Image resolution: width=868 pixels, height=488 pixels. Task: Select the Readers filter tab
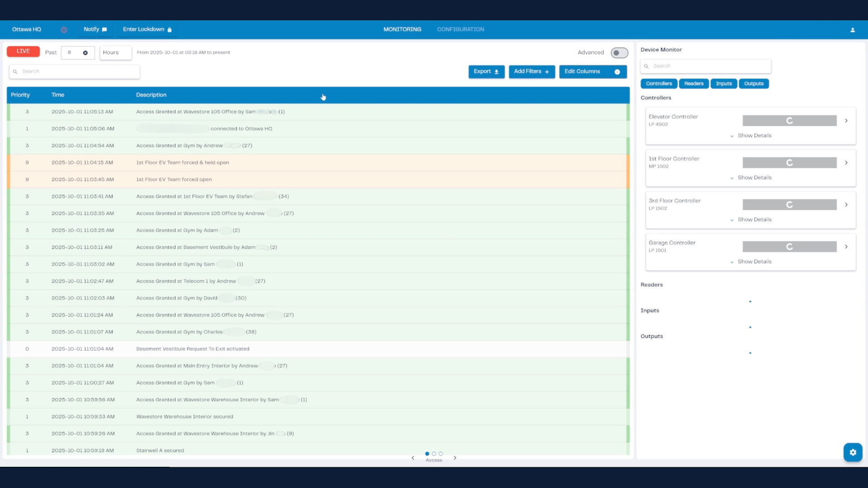coord(693,84)
